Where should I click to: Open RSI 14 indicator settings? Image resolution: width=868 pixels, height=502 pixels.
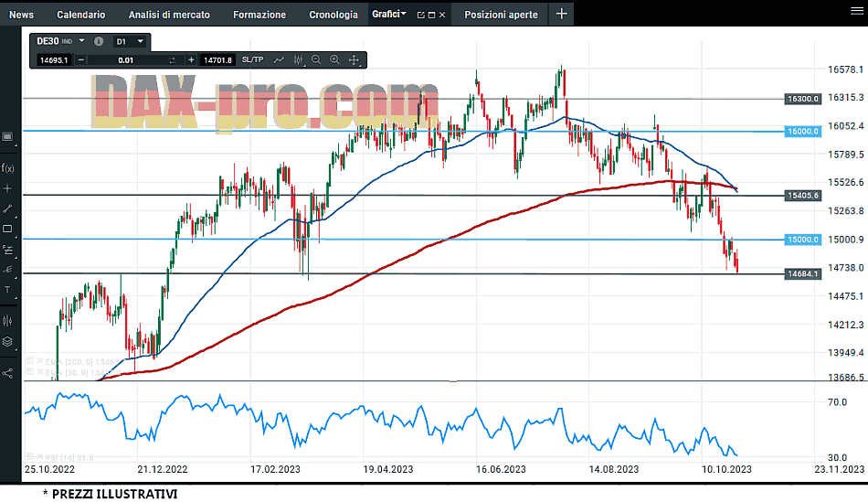(30, 457)
